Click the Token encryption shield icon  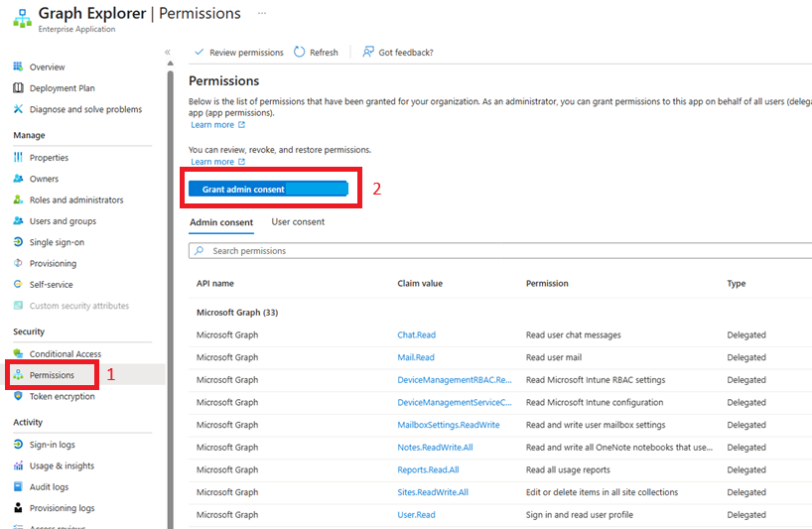pos(18,396)
